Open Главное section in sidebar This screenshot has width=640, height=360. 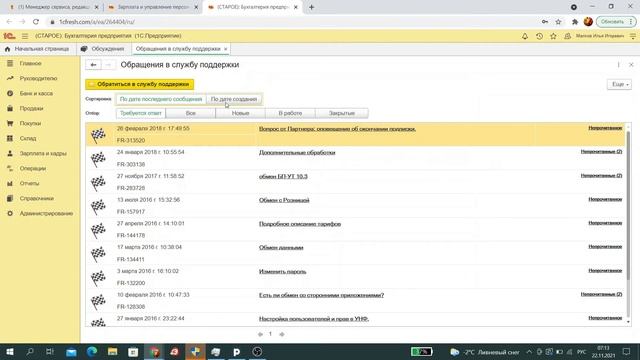click(31, 63)
